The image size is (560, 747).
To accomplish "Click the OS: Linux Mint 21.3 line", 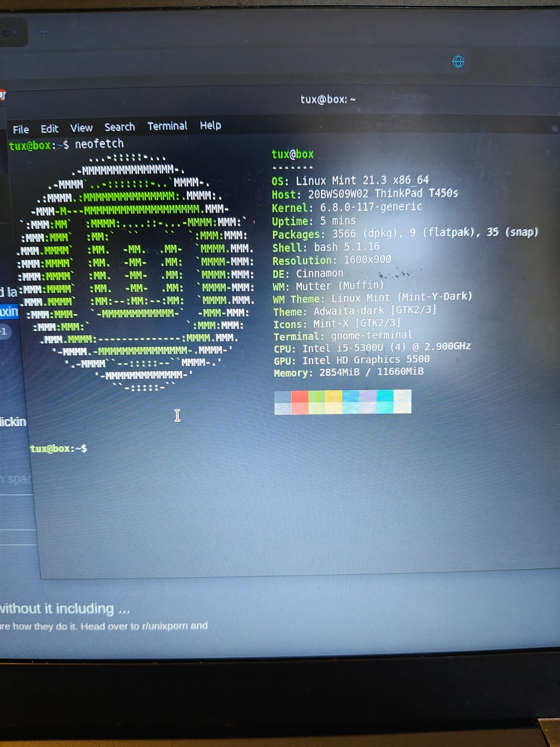I will 350,180.
